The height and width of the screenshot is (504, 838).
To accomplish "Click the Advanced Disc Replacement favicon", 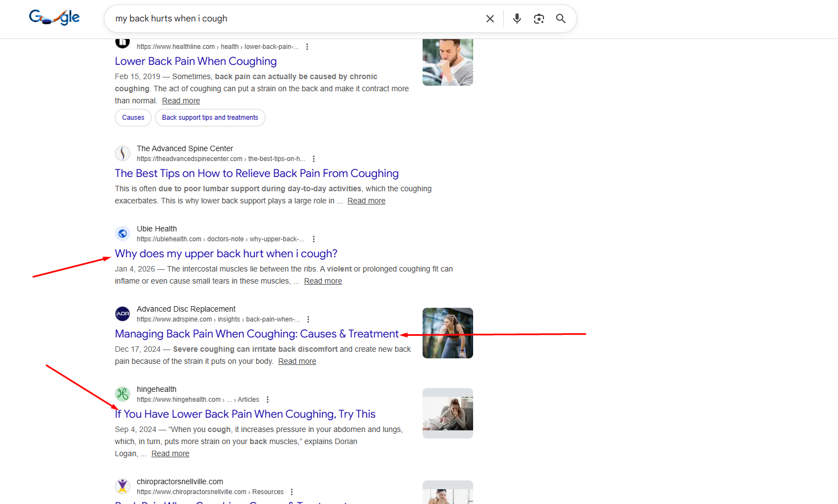I will point(123,314).
